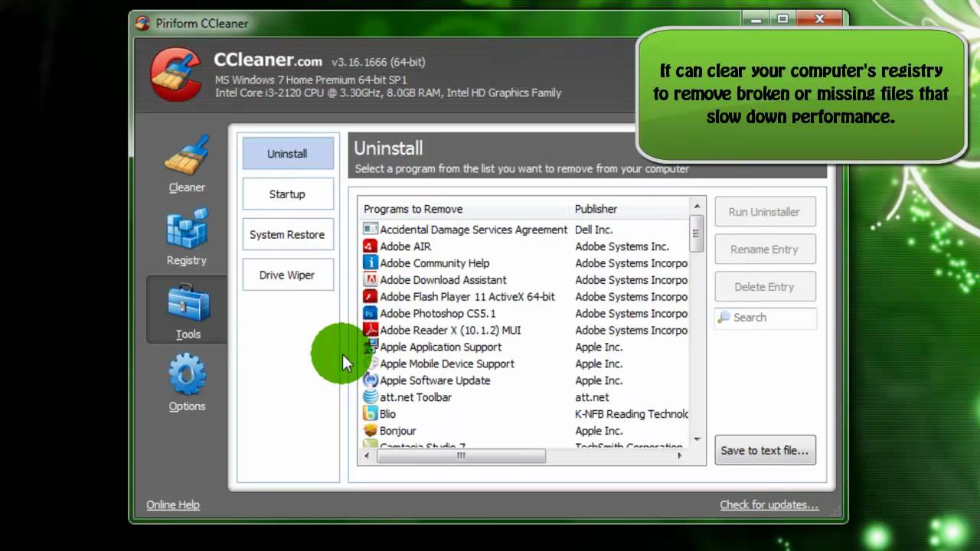This screenshot has height=551, width=980.
Task: Click the vertical scrollbar up arrow
Action: pyautogui.click(x=697, y=206)
